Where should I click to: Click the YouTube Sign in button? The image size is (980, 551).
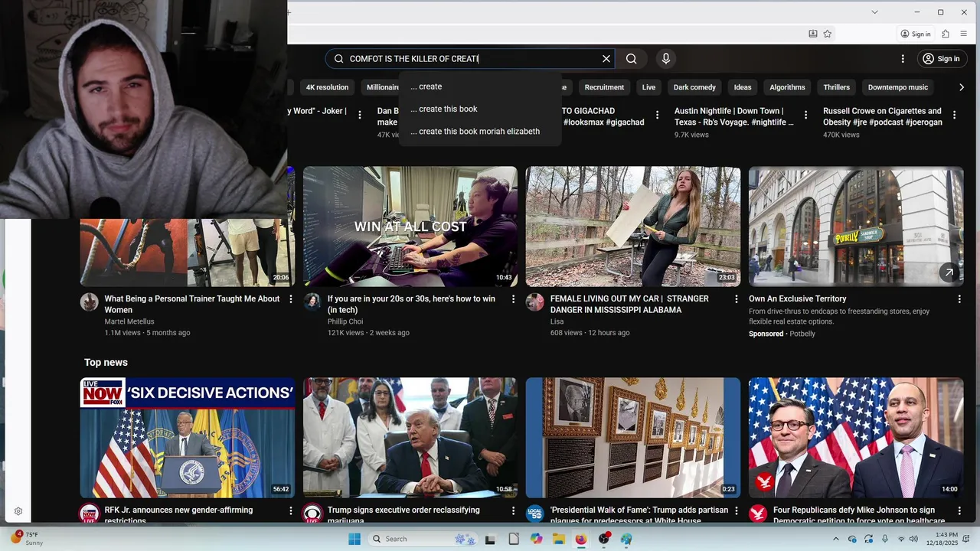941,59
